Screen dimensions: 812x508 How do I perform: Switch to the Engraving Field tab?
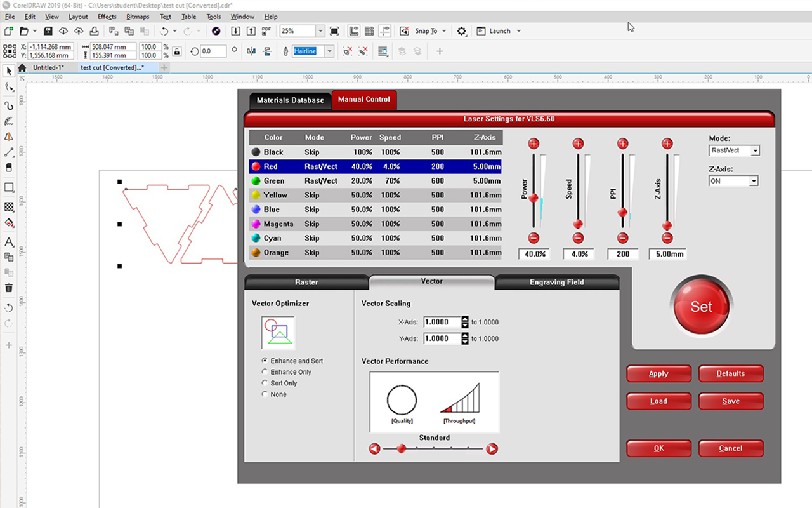pyautogui.click(x=557, y=282)
